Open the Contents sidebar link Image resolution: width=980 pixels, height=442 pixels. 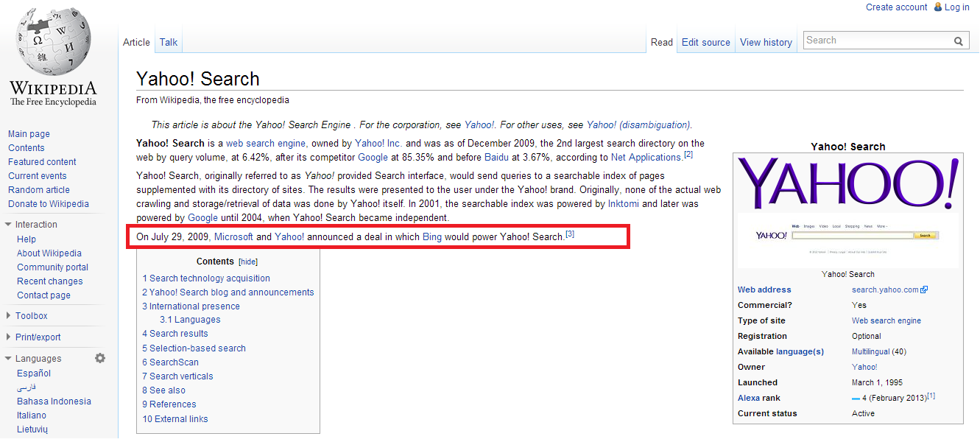click(27, 148)
